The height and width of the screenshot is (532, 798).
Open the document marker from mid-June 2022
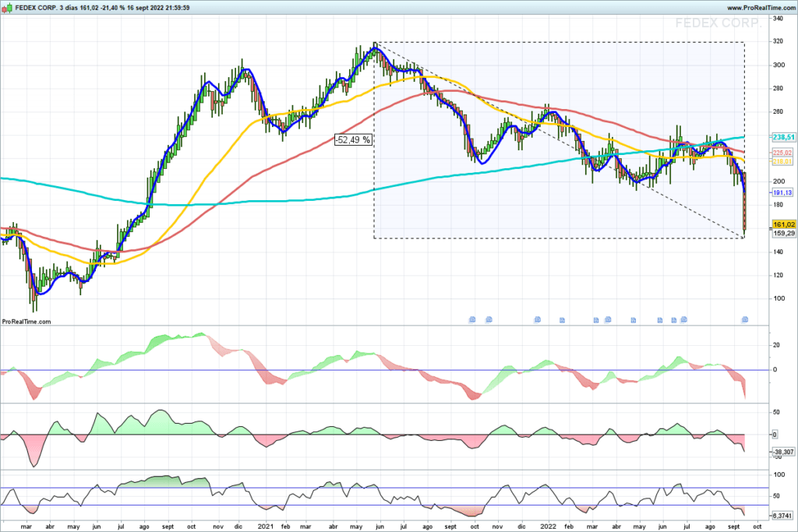click(x=674, y=320)
